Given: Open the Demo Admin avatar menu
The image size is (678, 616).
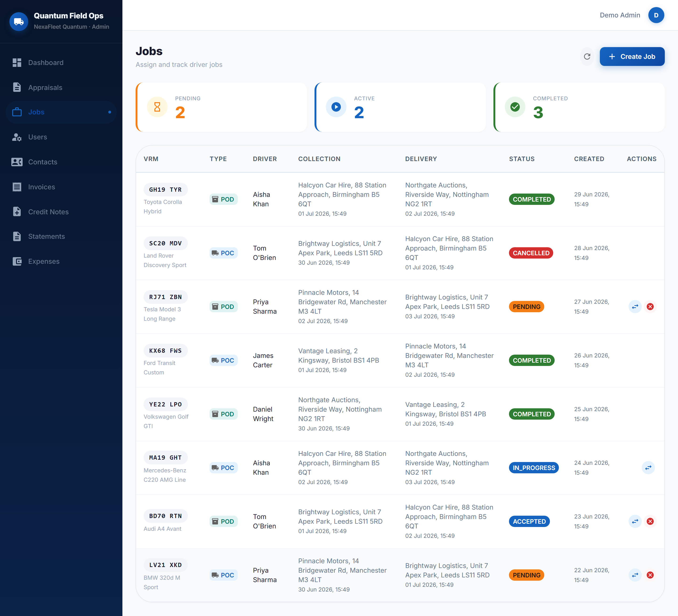Looking at the screenshot, I should (656, 15).
